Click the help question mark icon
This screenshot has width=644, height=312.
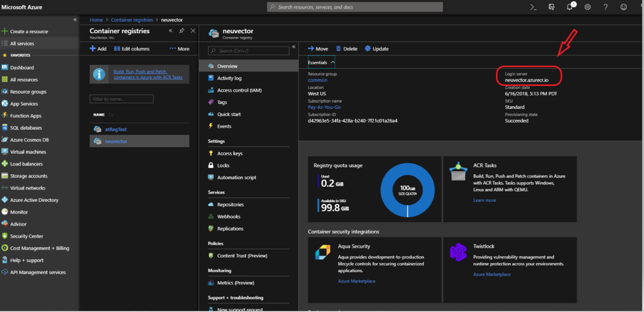click(605, 7)
